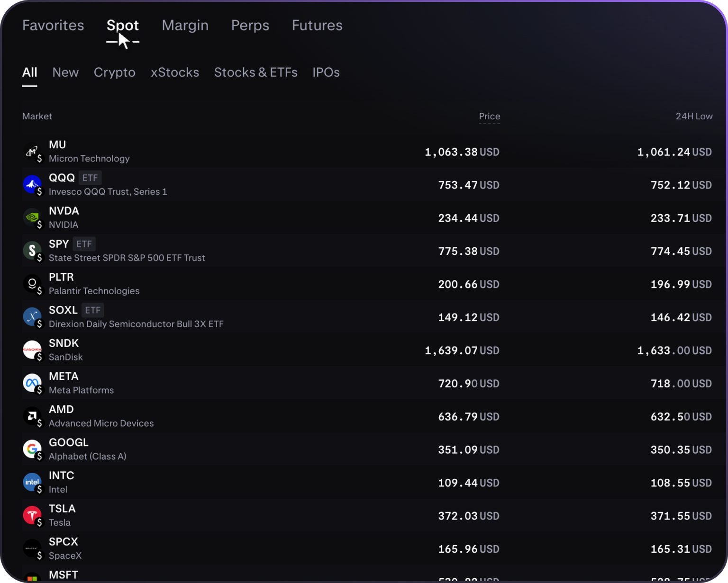Open the SpaceX SPCX market row
Viewport: 728px width, 583px height.
click(367, 548)
